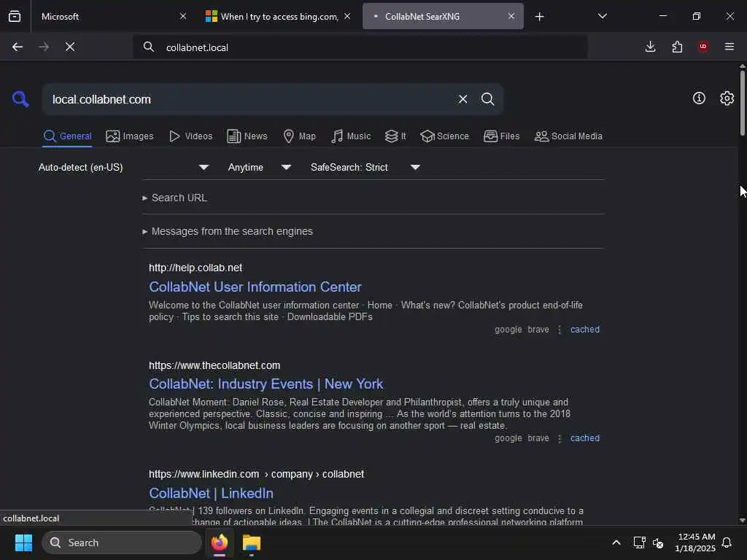Open the SafeSearch: Strict dropdown
Image resolution: width=747 pixels, height=560 pixels.
[x=365, y=167]
